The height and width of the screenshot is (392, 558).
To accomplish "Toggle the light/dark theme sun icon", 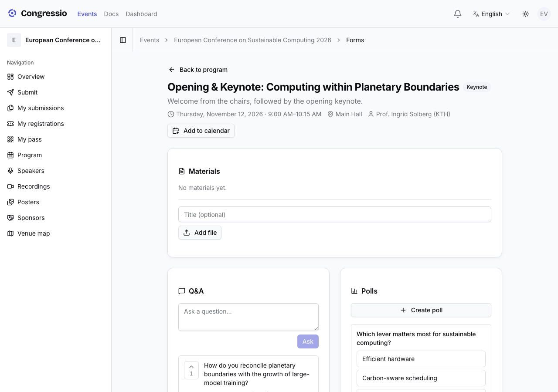I will click(526, 14).
